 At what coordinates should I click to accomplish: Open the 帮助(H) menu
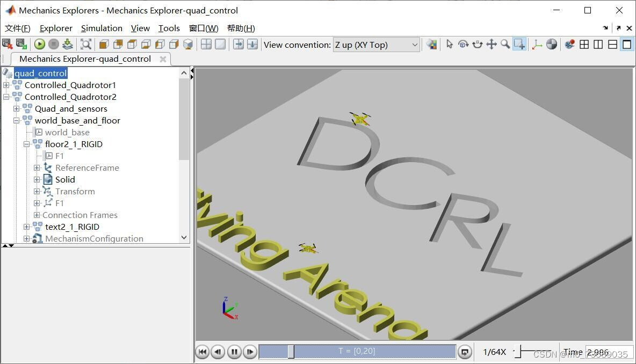(241, 28)
